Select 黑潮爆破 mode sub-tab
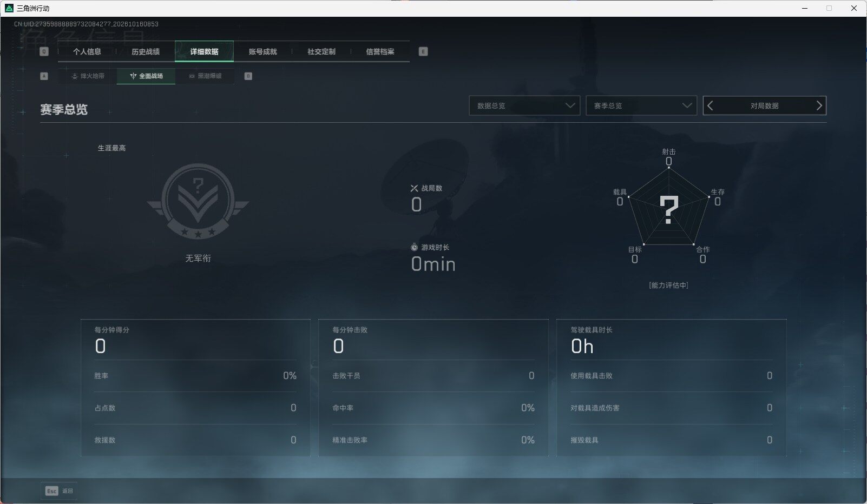This screenshot has height=504, width=867. click(205, 76)
